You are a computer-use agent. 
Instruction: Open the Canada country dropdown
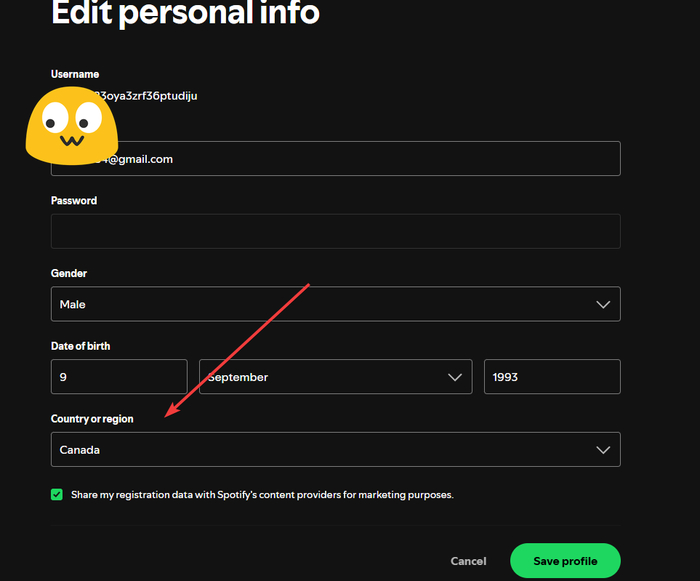(x=336, y=450)
